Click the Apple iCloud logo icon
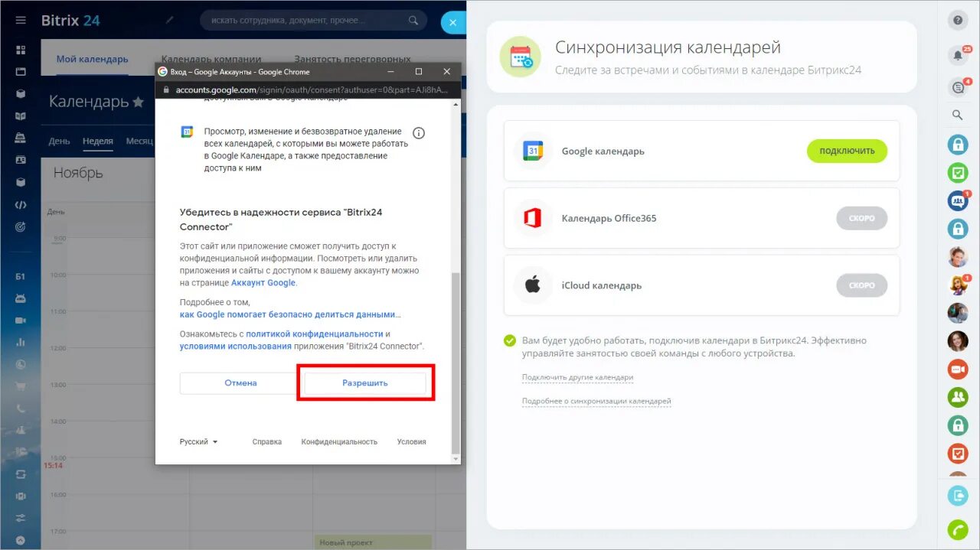Screen dimensions: 980x550 click(x=533, y=285)
